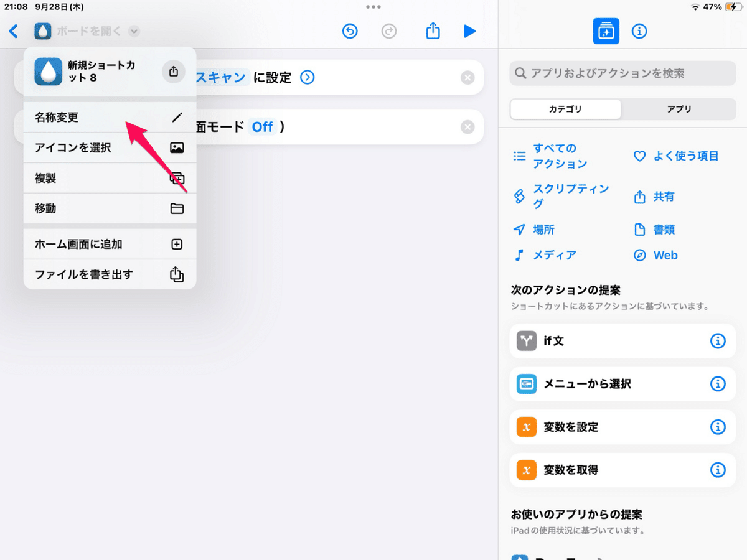Open メディア category
The height and width of the screenshot is (560, 747).
pos(545,255)
